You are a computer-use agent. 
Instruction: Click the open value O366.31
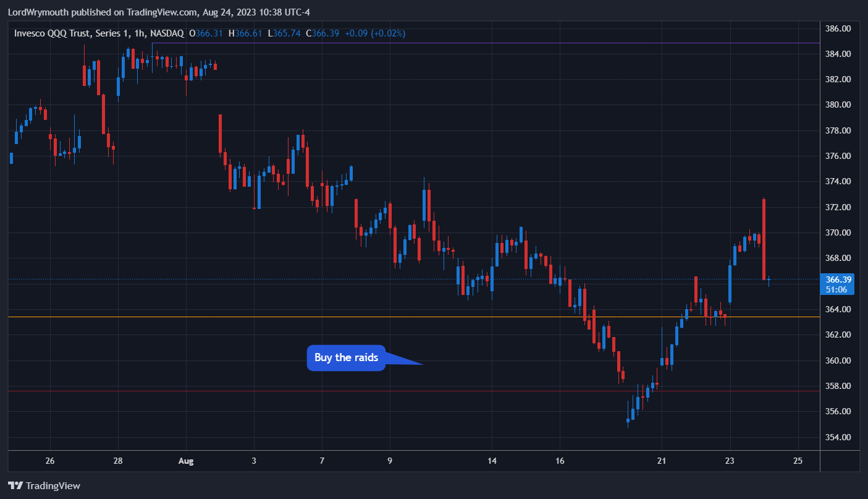pyautogui.click(x=206, y=33)
